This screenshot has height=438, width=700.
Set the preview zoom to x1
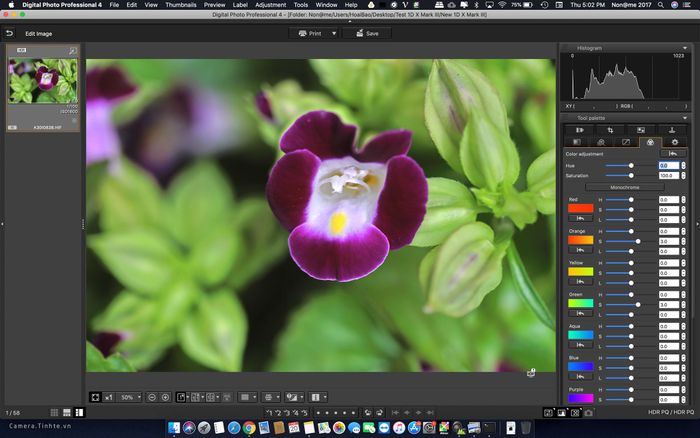click(109, 397)
